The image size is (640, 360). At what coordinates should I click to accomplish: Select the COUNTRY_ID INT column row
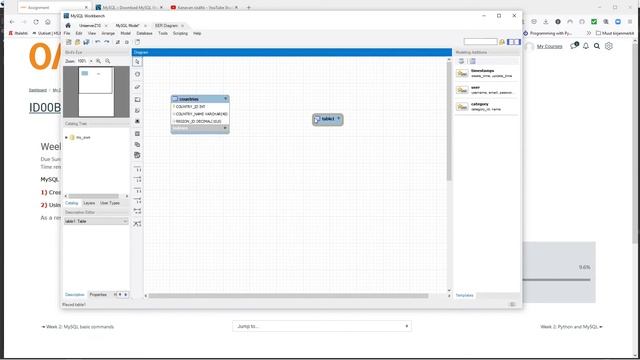click(200, 107)
